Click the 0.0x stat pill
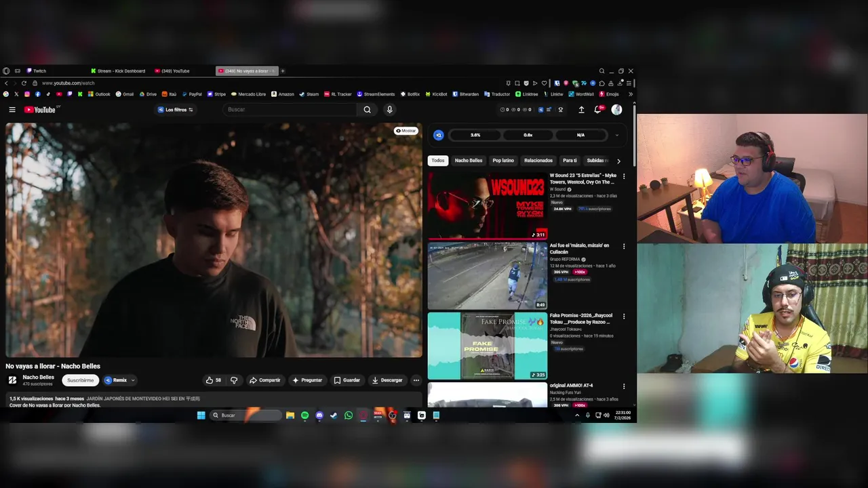Image resolution: width=868 pixels, height=488 pixels. [x=528, y=135]
